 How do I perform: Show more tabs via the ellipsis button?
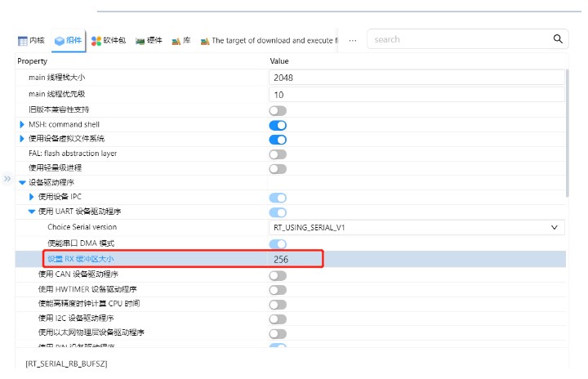click(353, 40)
